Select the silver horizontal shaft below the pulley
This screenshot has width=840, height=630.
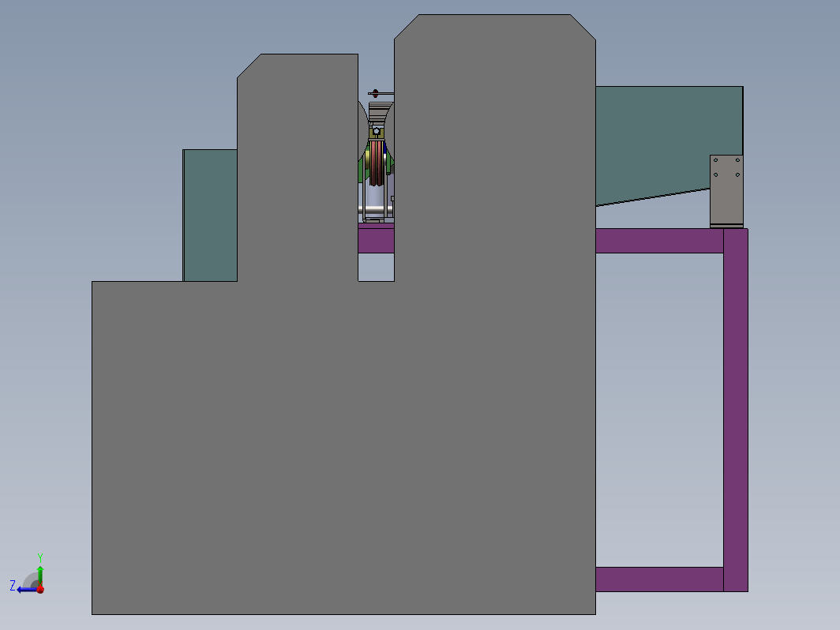click(376, 209)
